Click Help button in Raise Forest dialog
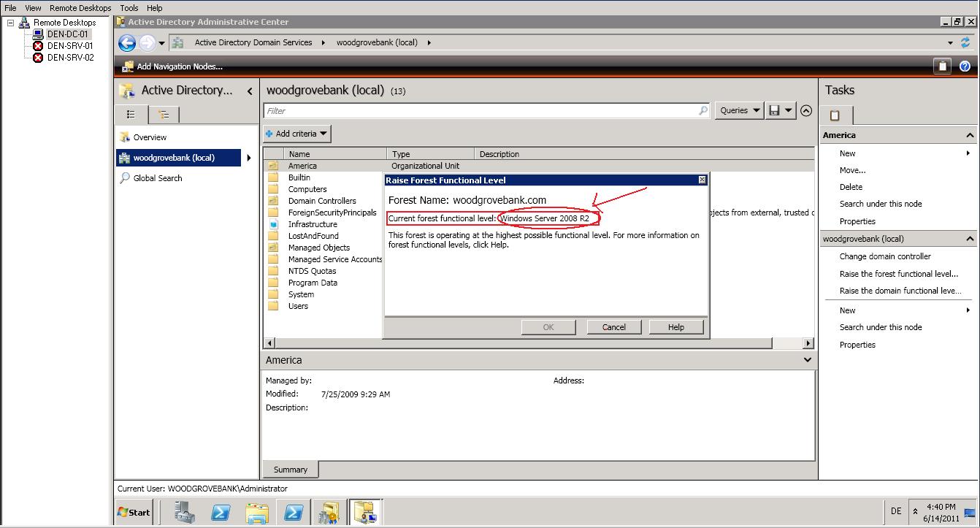The image size is (980, 528). point(676,327)
